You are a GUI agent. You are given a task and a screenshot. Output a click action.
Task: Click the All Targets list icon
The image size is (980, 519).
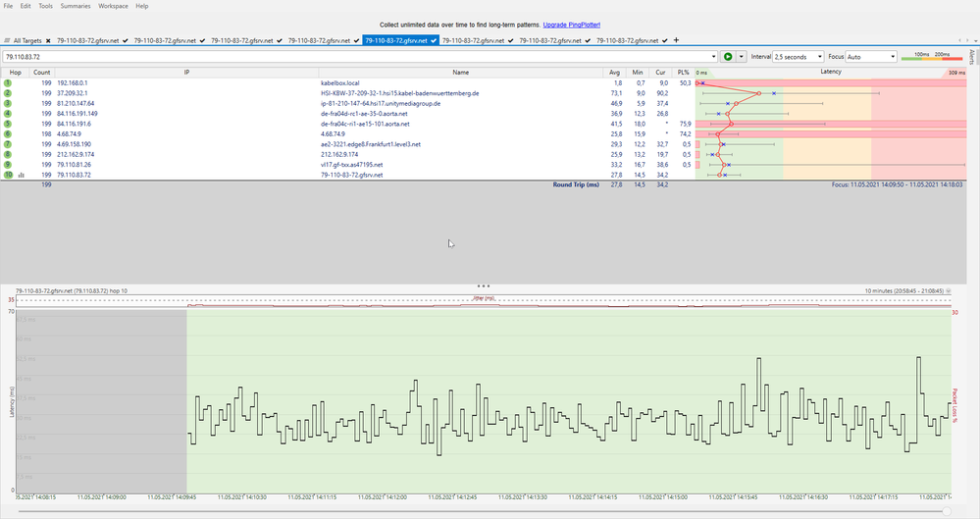point(6,40)
